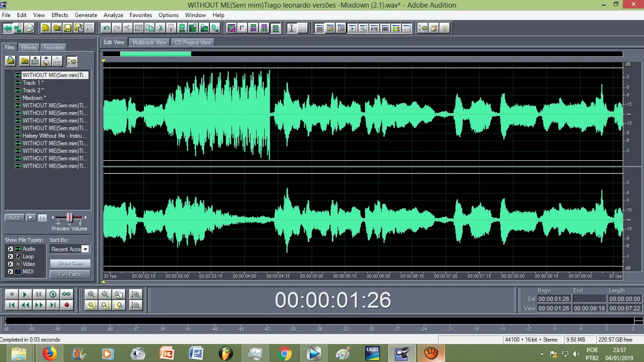Click the green horizontal zoom scrollbar at top

click(x=155, y=54)
